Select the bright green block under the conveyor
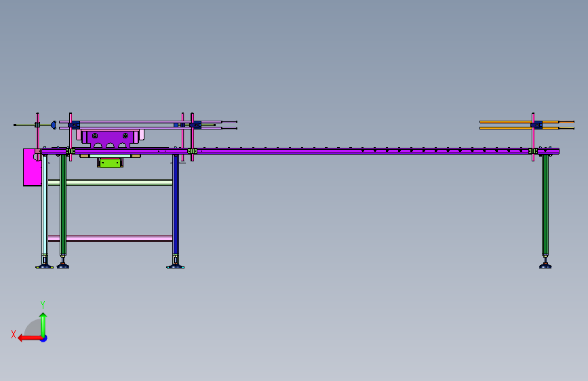This screenshot has width=588, height=381. coord(111,163)
